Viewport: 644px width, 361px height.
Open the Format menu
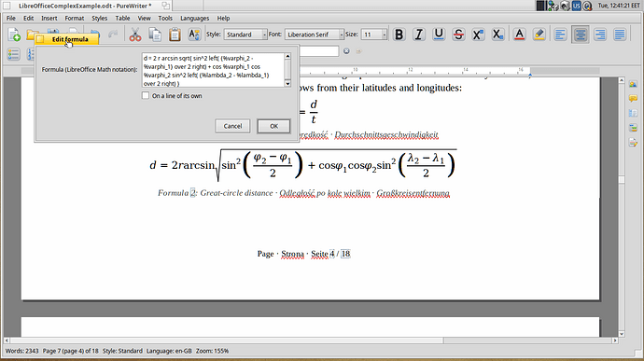[75, 18]
